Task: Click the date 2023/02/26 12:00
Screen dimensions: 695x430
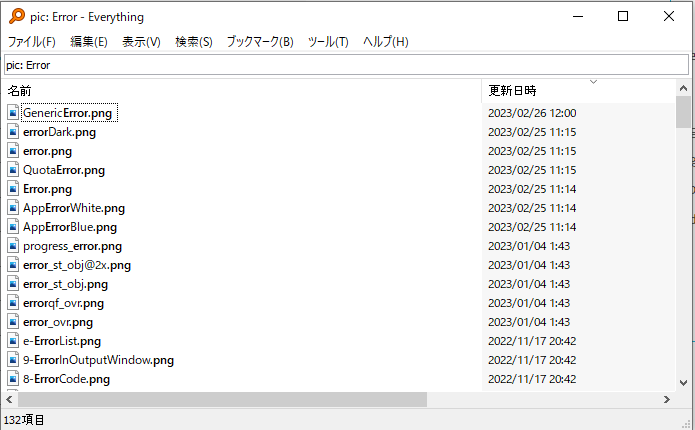Action: tap(532, 113)
